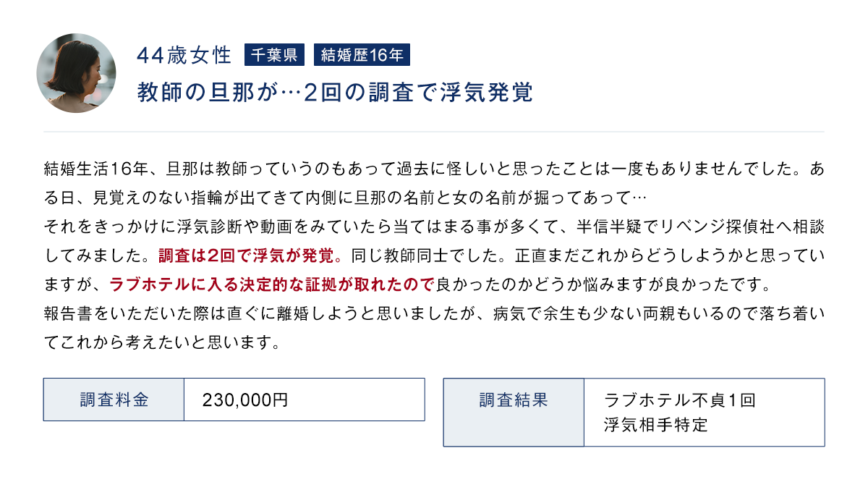Click the line starting 結婚生活16年
This screenshot has height=490, width=868.
pos(433,171)
